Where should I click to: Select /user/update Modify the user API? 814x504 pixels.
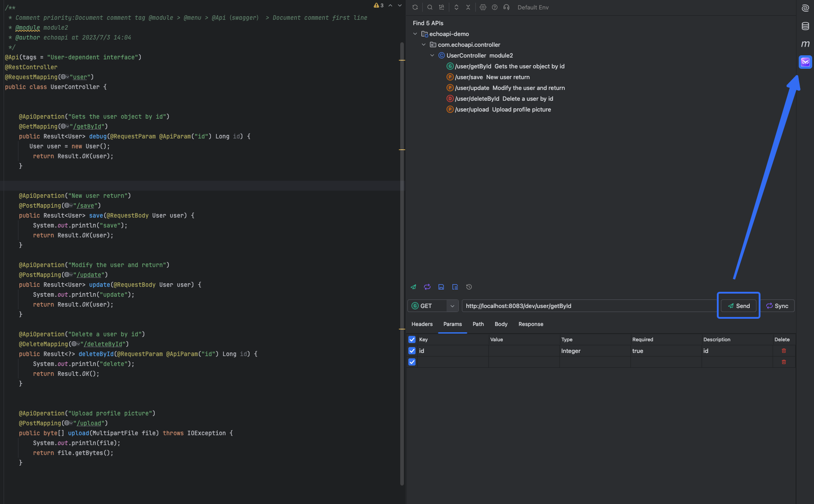[x=505, y=88]
